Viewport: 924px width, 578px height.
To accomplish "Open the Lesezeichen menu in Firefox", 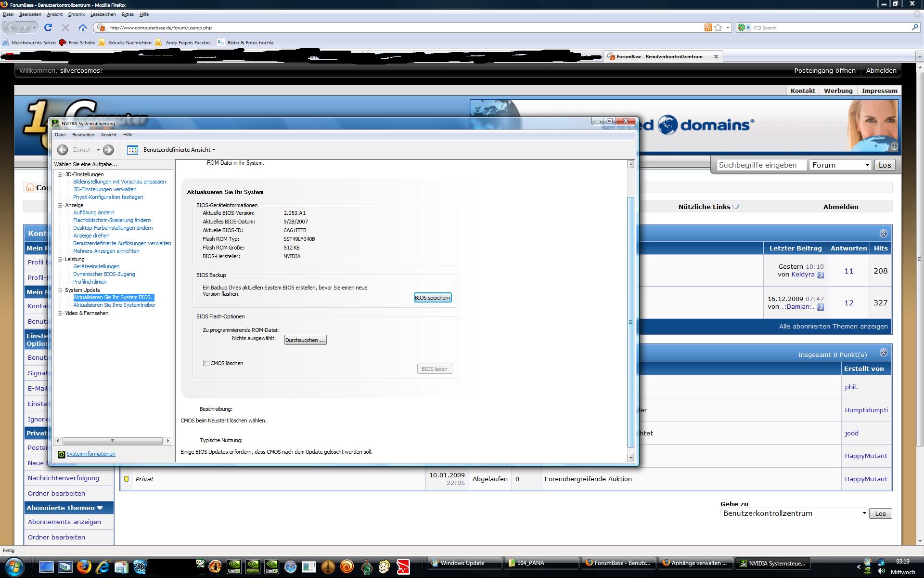I will [x=103, y=14].
